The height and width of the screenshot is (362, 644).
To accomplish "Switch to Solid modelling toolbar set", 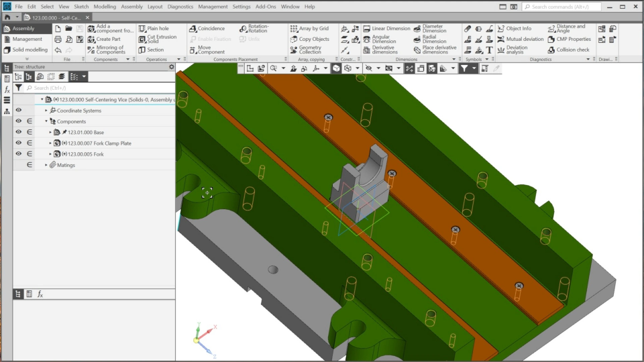I will [30, 50].
